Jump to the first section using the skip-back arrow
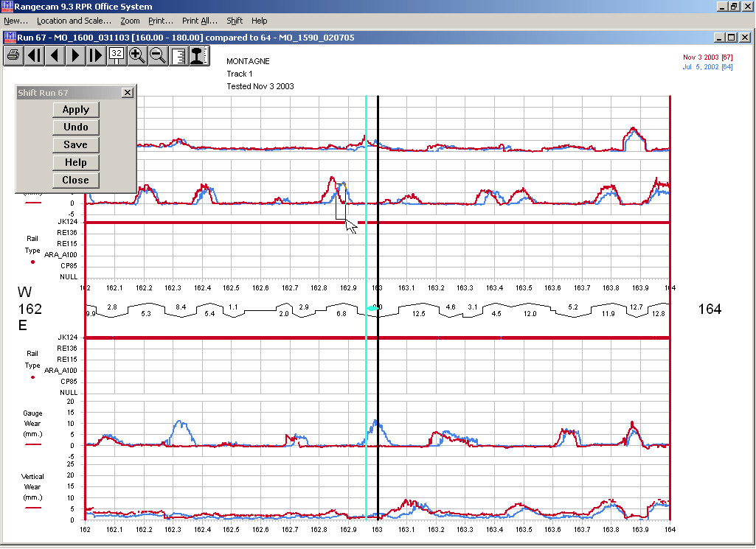The width and height of the screenshot is (756, 549). tap(34, 55)
